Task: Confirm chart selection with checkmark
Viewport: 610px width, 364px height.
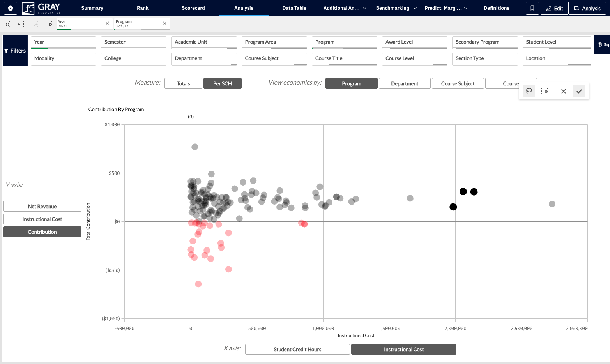Action: 579,91
